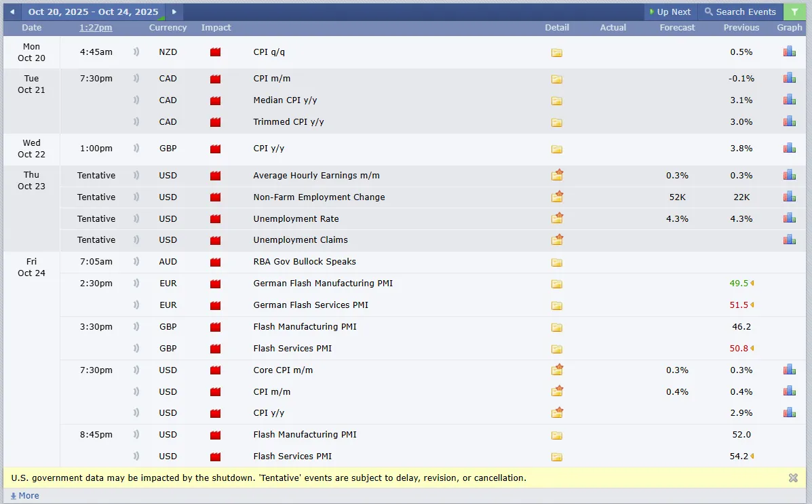Image resolution: width=812 pixels, height=504 pixels.
Task: Go to previous week with left arrow
Action: [12, 12]
